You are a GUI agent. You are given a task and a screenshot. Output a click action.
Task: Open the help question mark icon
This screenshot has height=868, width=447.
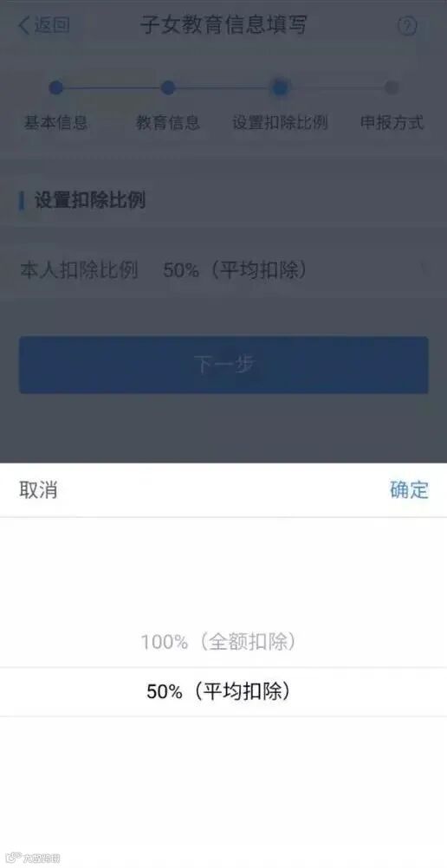point(407,26)
